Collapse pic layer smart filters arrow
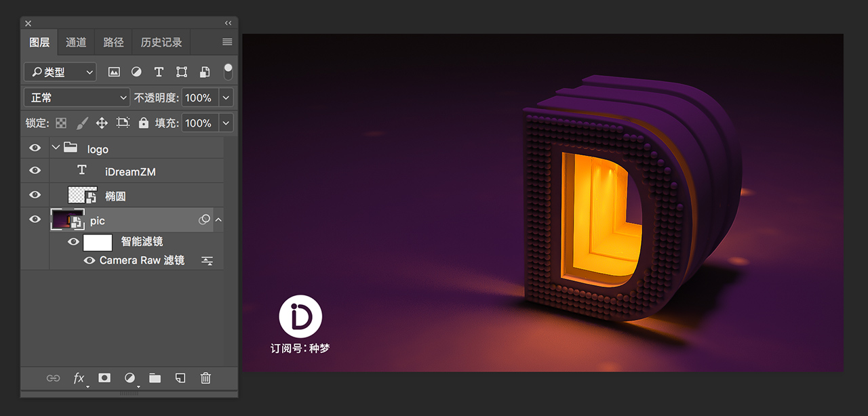The height and width of the screenshot is (416, 868). tap(218, 220)
